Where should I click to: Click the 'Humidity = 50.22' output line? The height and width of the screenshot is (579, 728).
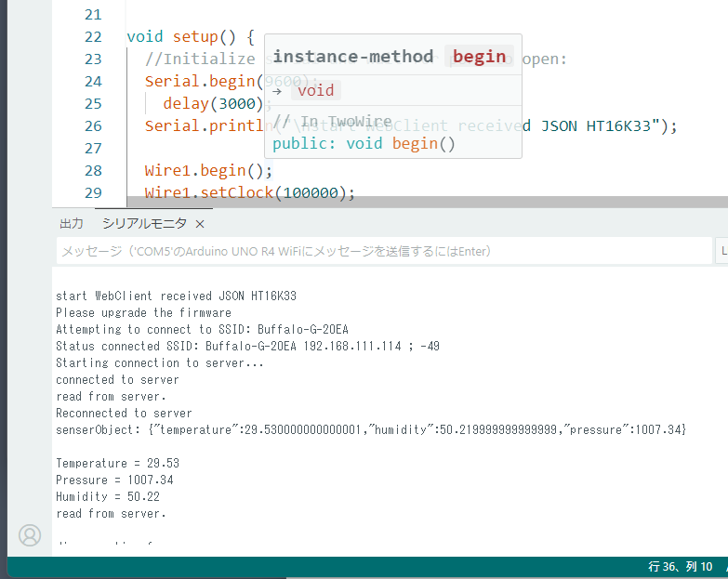click(108, 496)
